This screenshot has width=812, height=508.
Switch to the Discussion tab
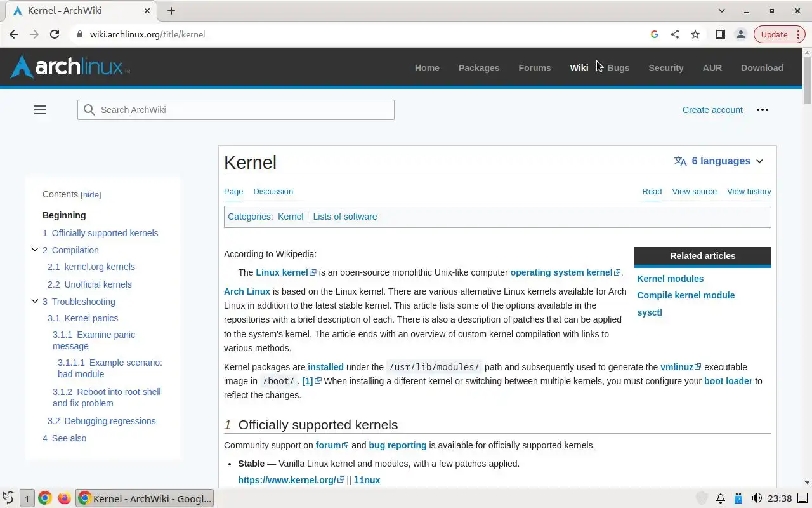[273, 191]
